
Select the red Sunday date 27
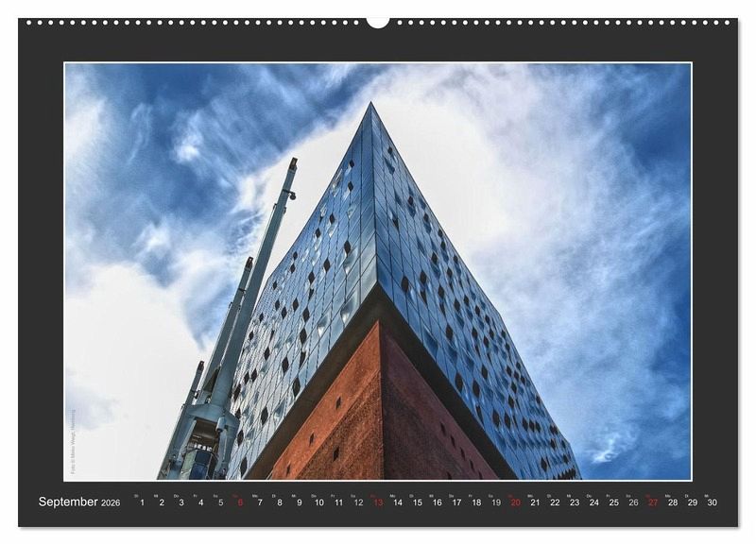pos(653,502)
